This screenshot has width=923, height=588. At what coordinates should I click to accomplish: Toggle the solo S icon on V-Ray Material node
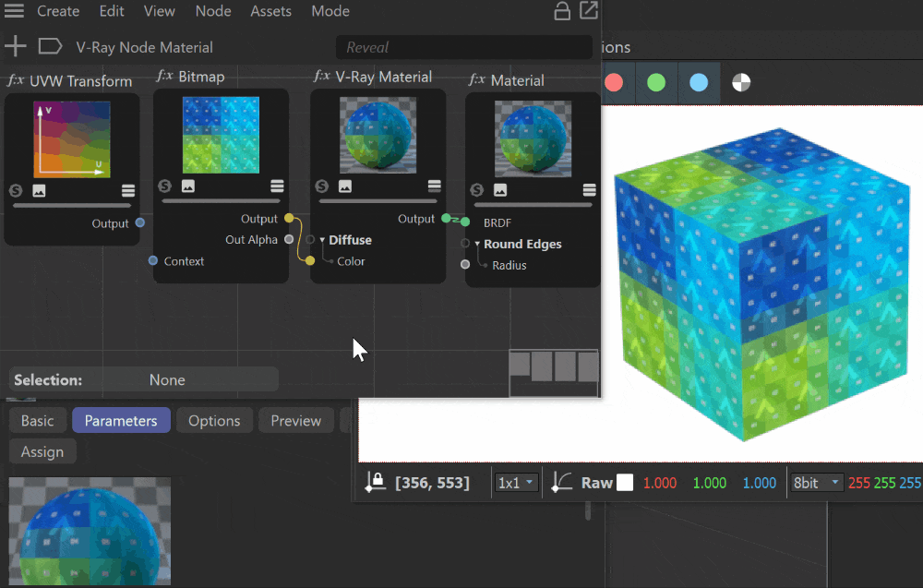tap(321, 186)
